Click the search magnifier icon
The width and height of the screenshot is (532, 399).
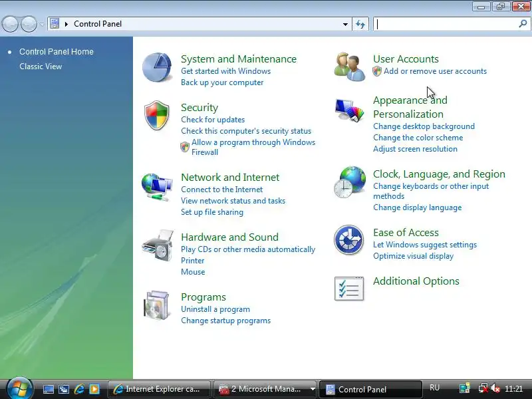(x=523, y=24)
